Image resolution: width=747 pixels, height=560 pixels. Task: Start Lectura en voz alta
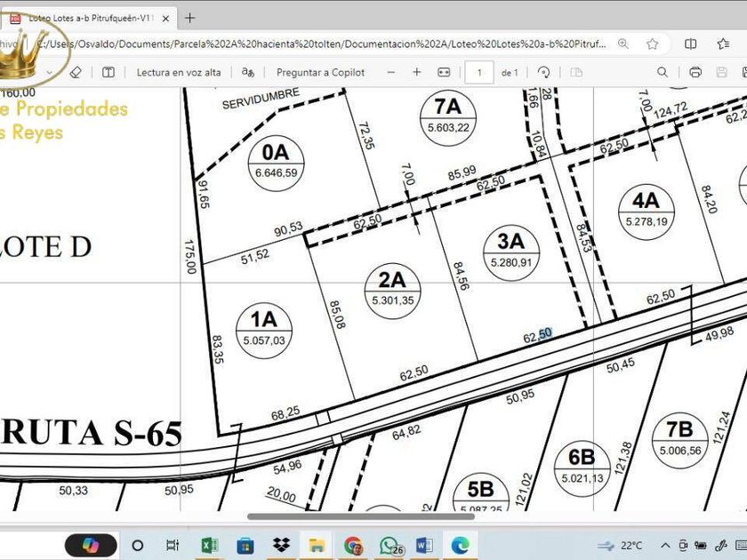click(x=178, y=72)
